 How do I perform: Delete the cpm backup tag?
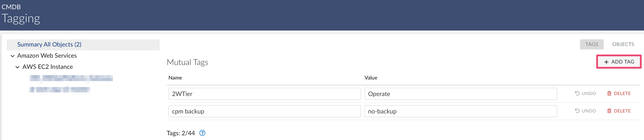(619, 111)
